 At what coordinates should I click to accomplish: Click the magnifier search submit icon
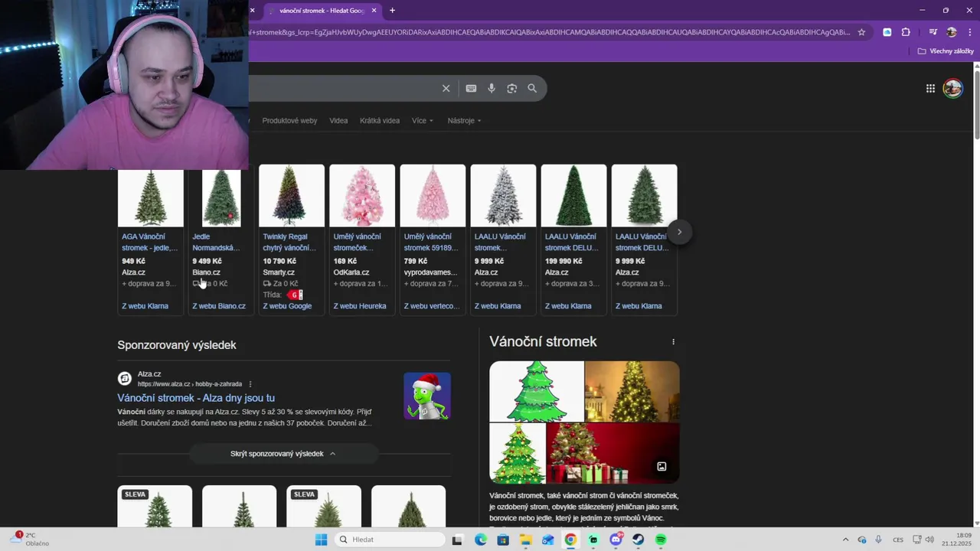532,88
